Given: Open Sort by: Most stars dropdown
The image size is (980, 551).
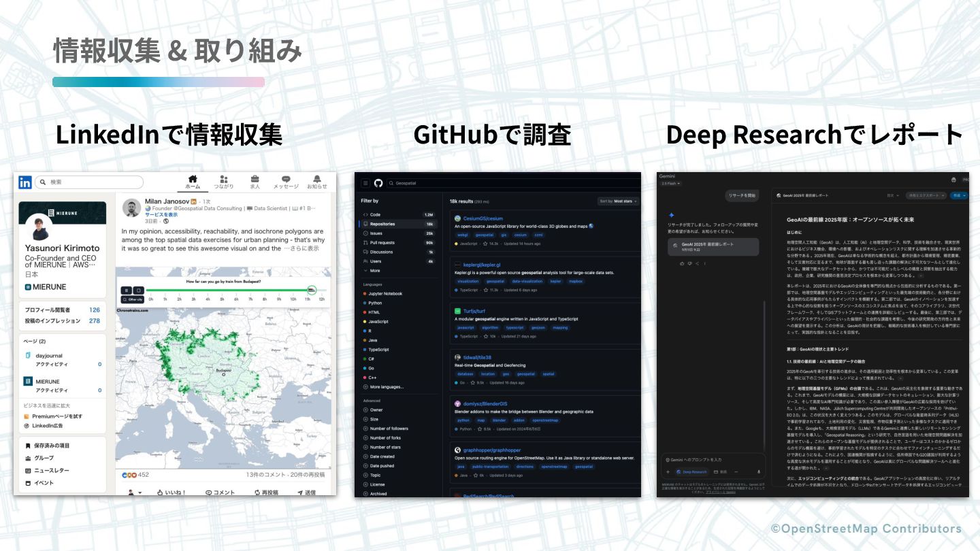Looking at the screenshot, I should coord(618,201).
